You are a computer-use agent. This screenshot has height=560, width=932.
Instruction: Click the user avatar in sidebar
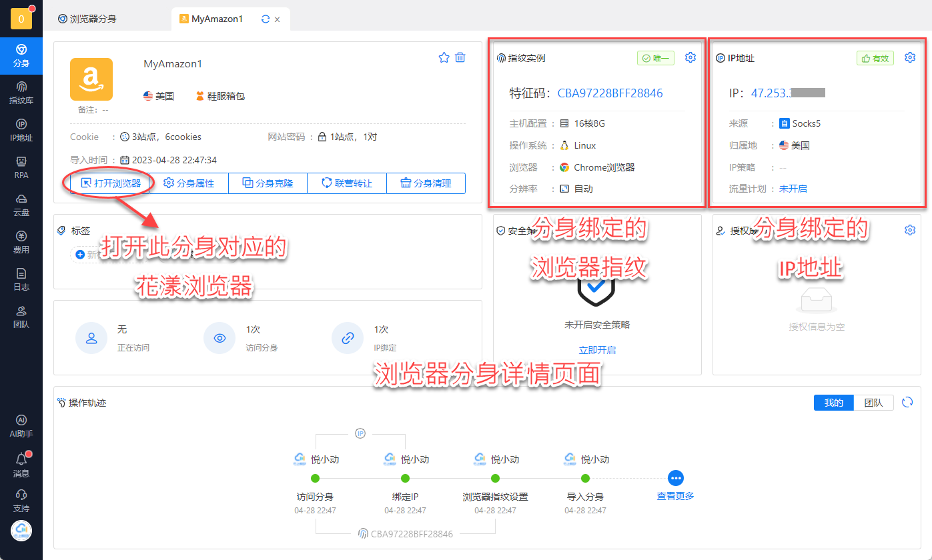click(x=21, y=531)
